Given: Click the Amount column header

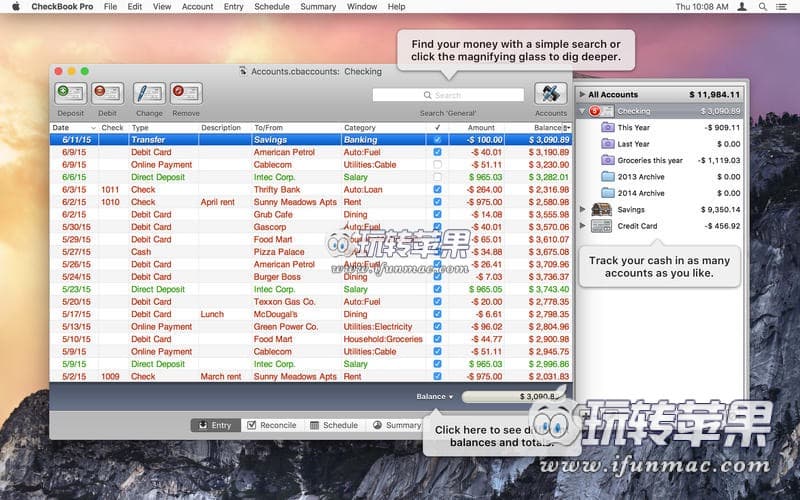Looking at the screenshot, I should tap(477, 128).
